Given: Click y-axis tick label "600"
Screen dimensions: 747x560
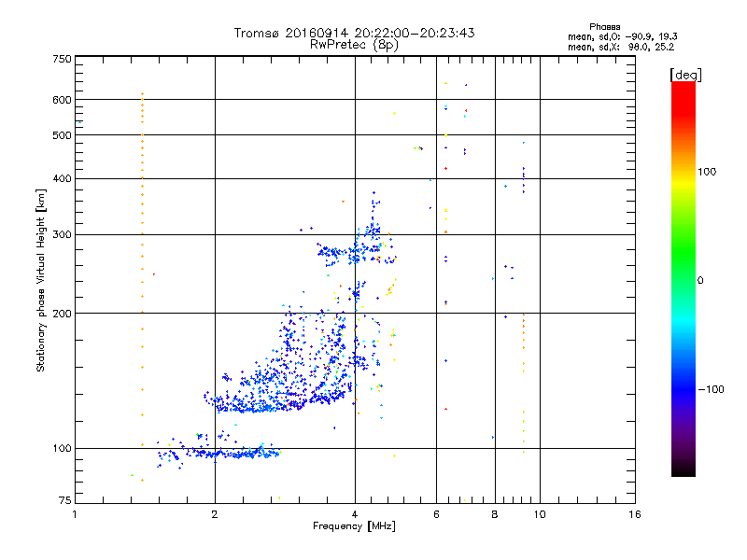Looking at the screenshot, I should tap(62, 100).
